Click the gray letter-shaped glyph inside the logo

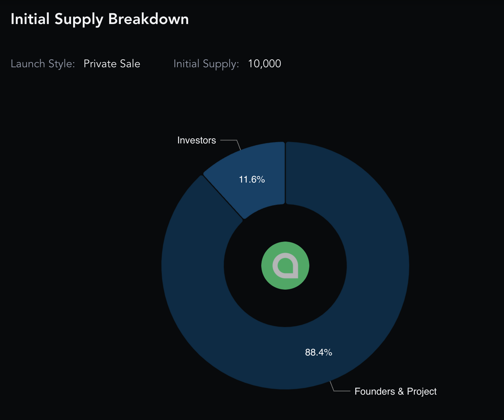click(x=285, y=266)
